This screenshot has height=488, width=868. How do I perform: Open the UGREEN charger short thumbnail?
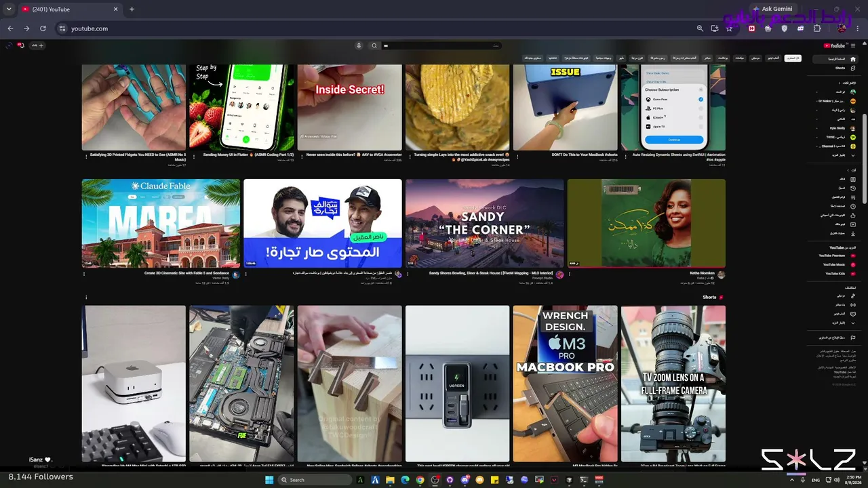click(457, 384)
